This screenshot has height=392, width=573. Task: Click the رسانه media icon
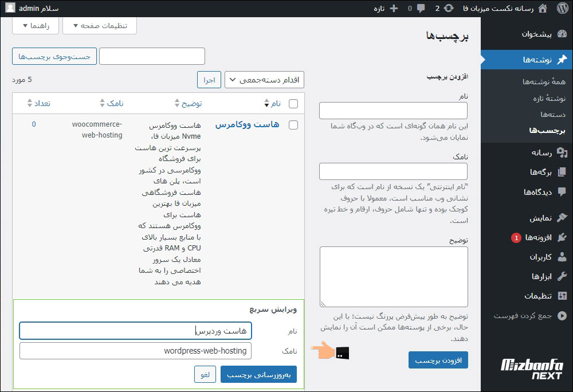562,152
